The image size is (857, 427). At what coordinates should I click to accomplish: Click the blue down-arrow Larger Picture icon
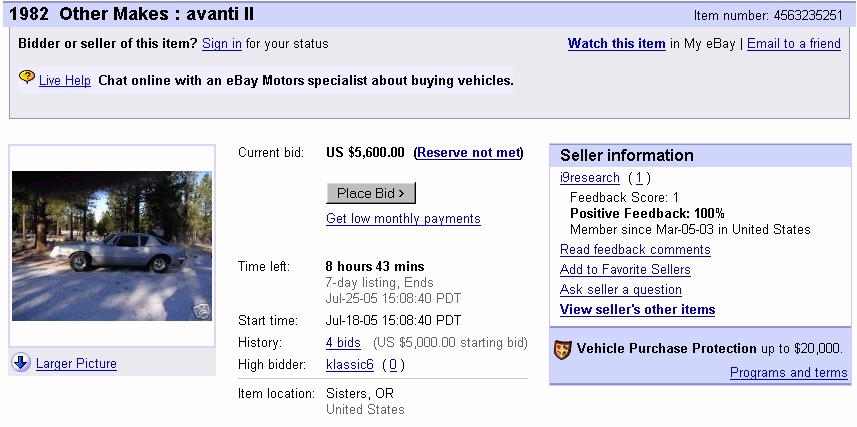(21, 363)
